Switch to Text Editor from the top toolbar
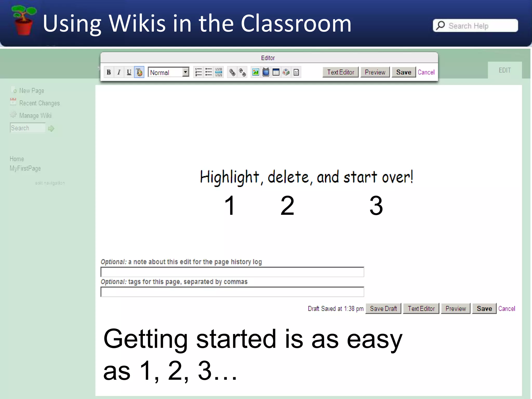The image size is (532, 399). click(340, 72)
